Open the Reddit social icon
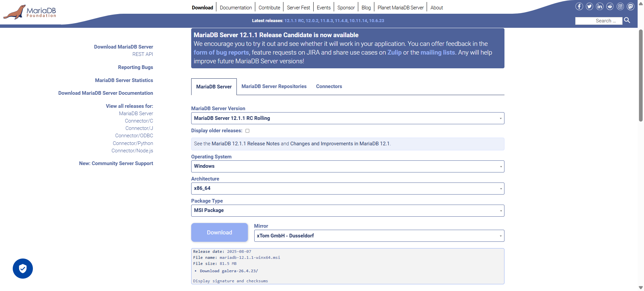 610,6
